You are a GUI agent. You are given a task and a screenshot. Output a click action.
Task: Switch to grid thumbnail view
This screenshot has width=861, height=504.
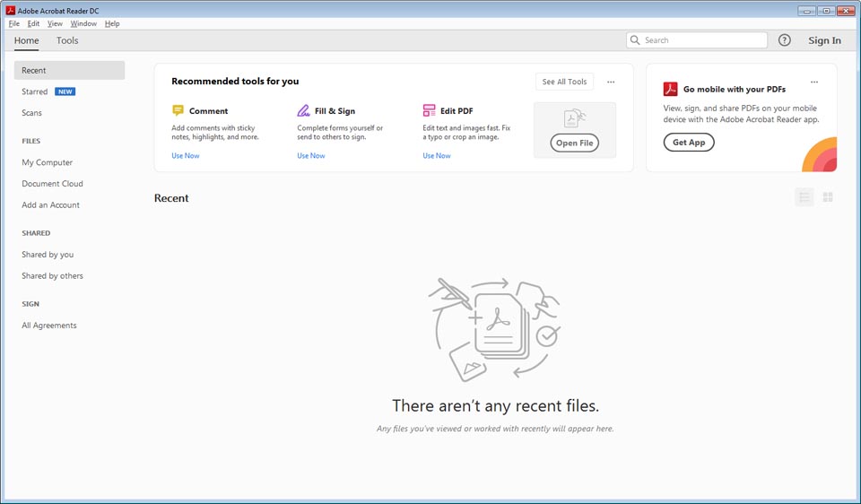(828, 197)
